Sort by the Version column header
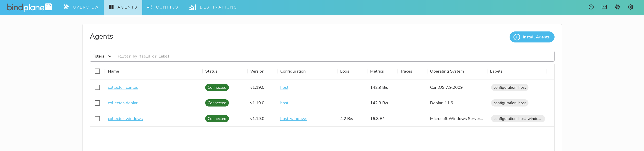 tap(257, 71)
